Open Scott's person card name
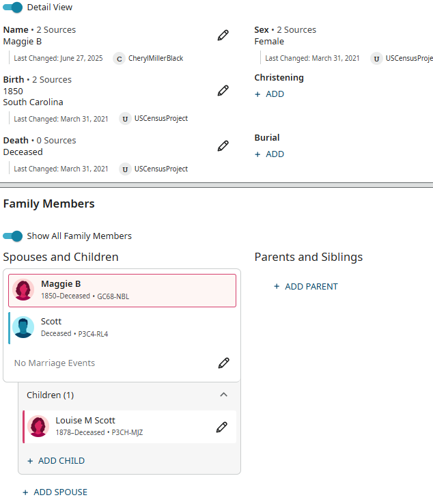433x504 pixels. (x=51, y=322)
